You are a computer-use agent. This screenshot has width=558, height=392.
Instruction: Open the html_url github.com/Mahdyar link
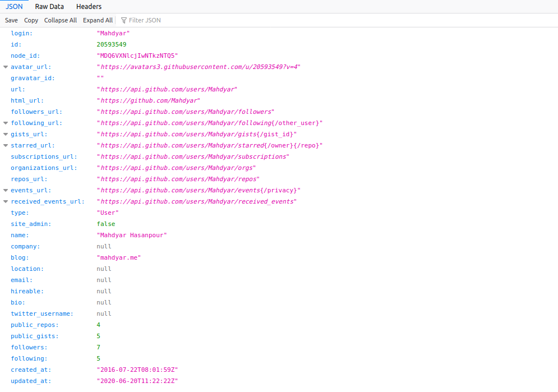[149, 100]
